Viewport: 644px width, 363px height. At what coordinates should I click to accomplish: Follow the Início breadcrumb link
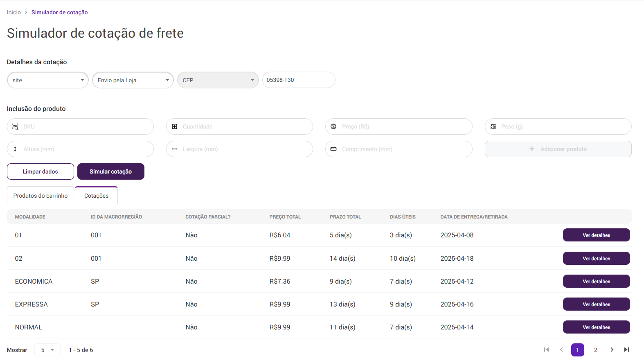14,13
